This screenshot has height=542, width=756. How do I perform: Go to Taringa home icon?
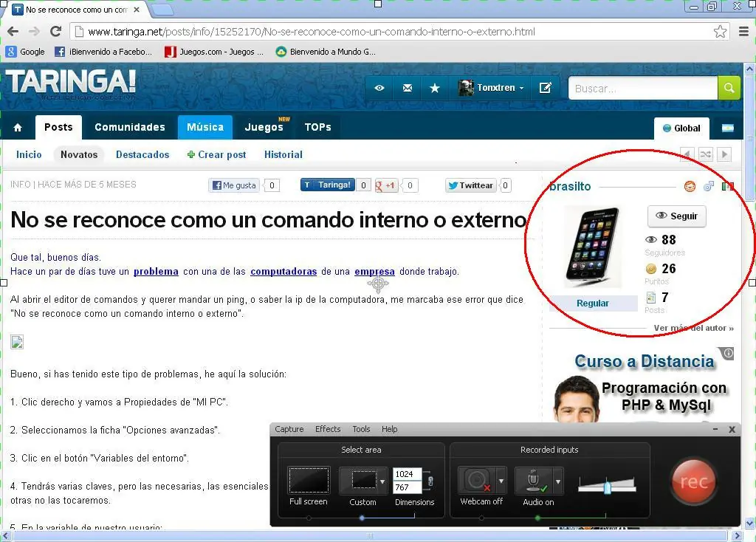[18, 127]
